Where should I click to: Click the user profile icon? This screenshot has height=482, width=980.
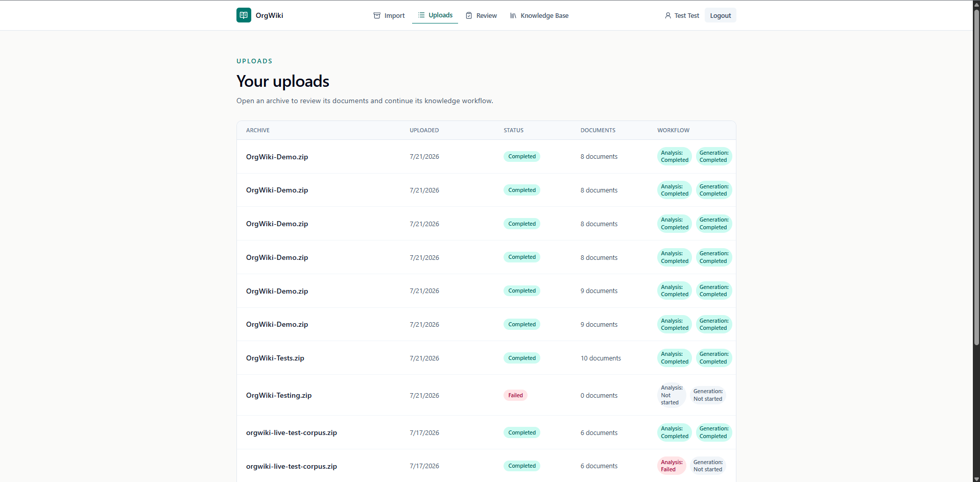coord(668,16)
